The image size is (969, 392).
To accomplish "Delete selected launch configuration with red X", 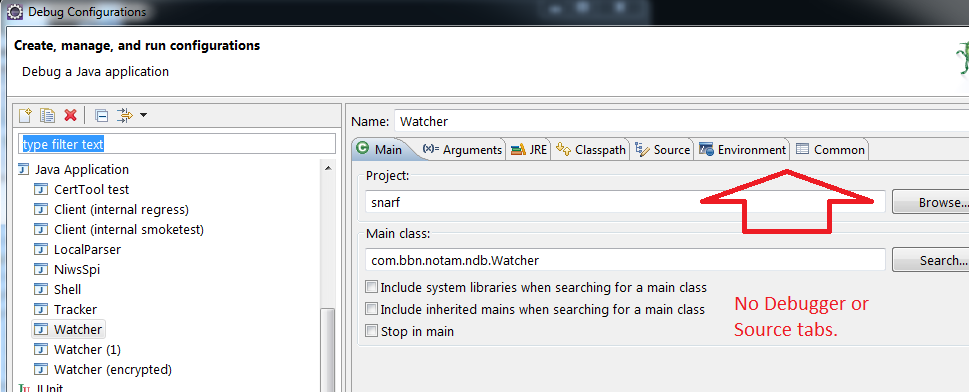I will coord(70,115).
